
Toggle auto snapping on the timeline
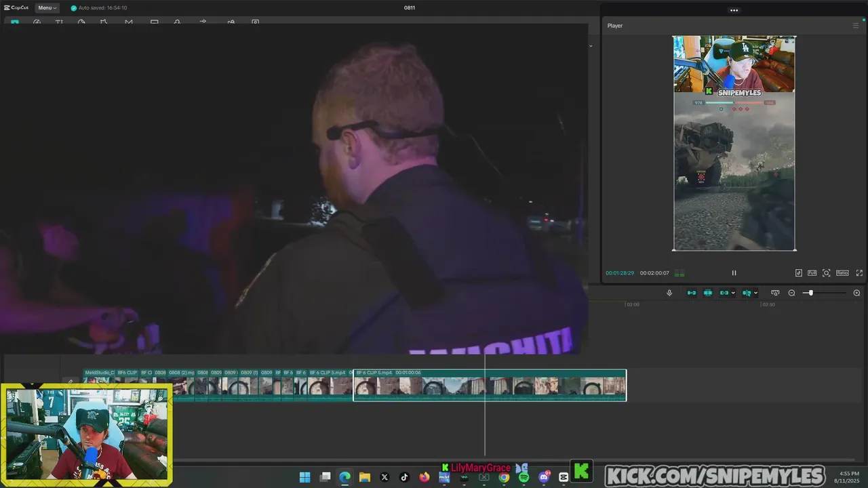coord(707,293)
